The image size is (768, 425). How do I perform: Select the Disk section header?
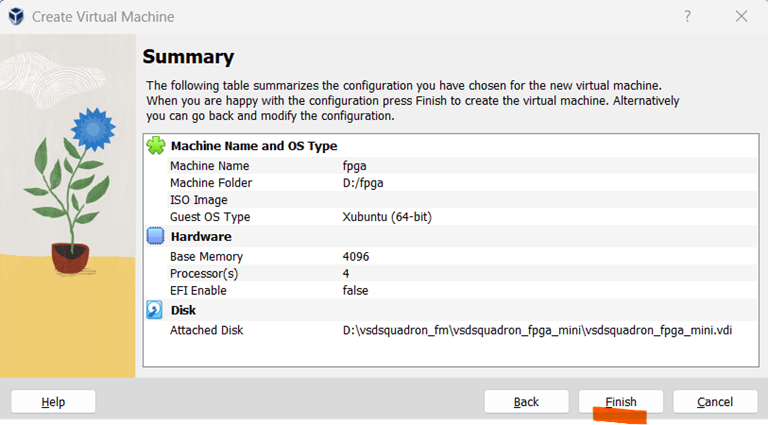[x=183, y=310]
